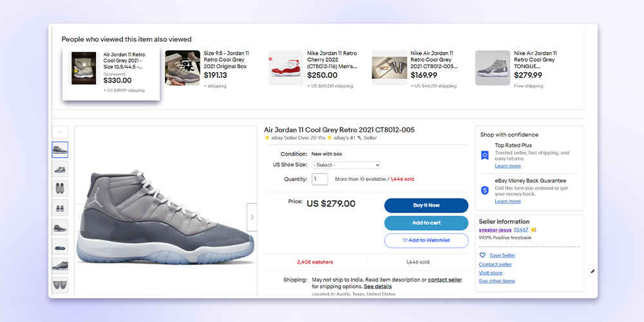The height and width of the screenshot is (322, 644).
Task: Click the up chevron above thumbnail list
Action: point(60,132)
